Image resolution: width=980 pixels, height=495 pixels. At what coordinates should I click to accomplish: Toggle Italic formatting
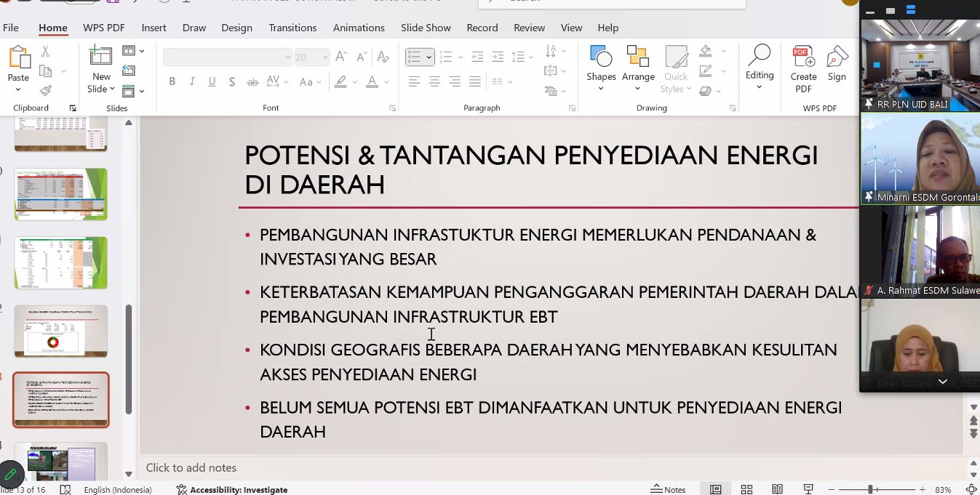(192, 81)
